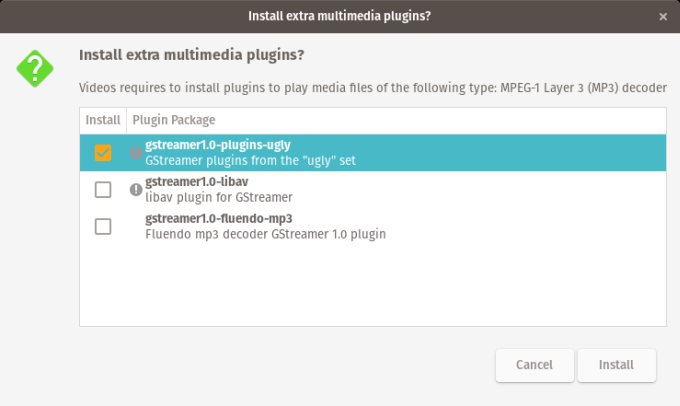Click the warning icon beside gstreamer1.0-libav
The width and height of the screenshot is (680, 406).
tap(136, 190)
